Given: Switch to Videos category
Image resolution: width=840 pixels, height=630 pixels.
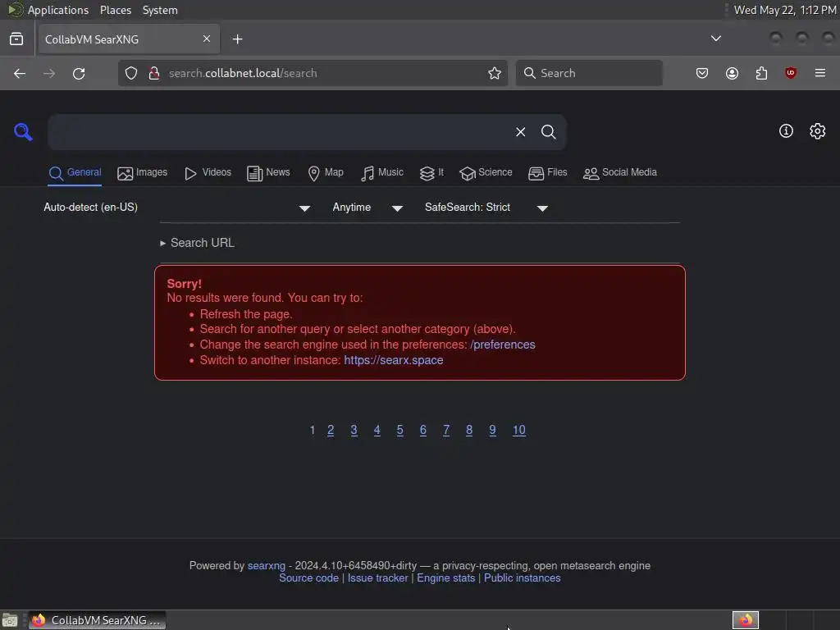Looking at the screenshot, I should [208, 172].
